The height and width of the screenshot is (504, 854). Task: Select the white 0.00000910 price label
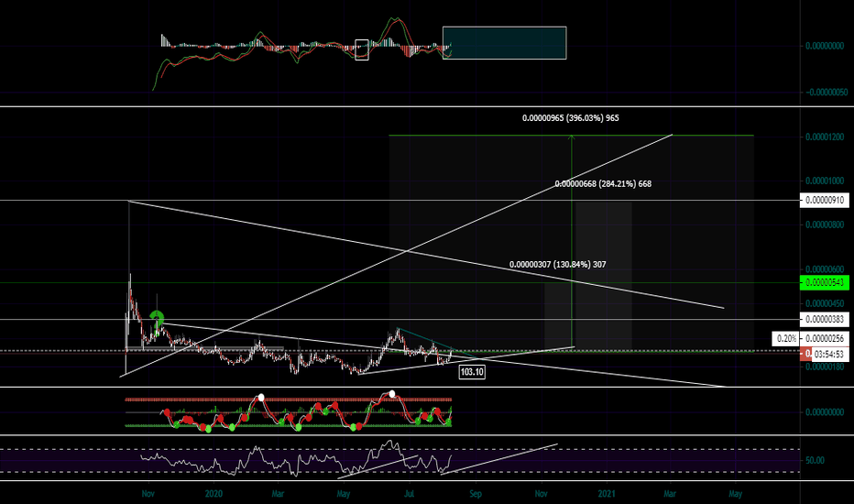825,200
